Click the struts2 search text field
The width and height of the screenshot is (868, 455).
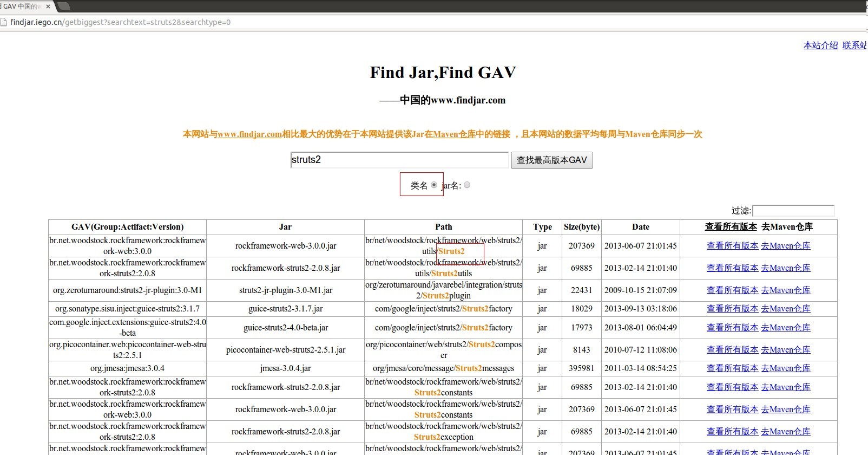click(x=399, y=160)
